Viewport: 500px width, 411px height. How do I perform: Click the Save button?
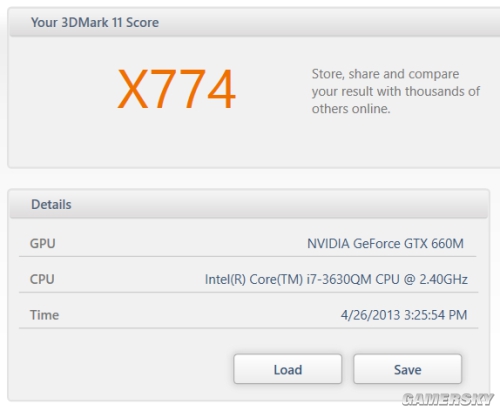407,369
